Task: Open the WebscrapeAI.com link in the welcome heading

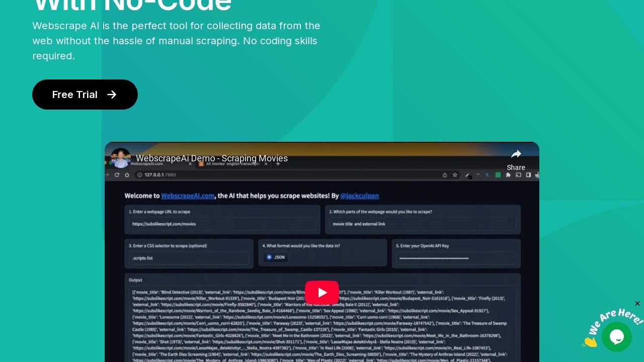Action: pos(188,196)
